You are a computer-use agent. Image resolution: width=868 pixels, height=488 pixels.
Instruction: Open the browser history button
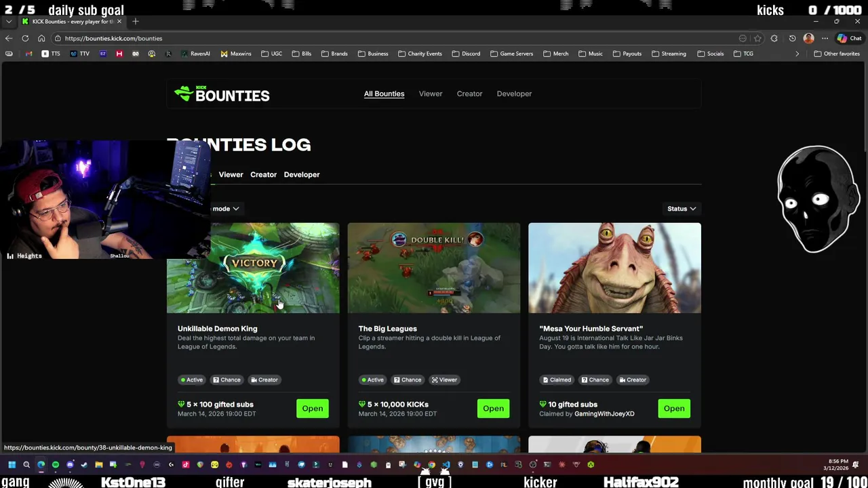click(792, 39)
